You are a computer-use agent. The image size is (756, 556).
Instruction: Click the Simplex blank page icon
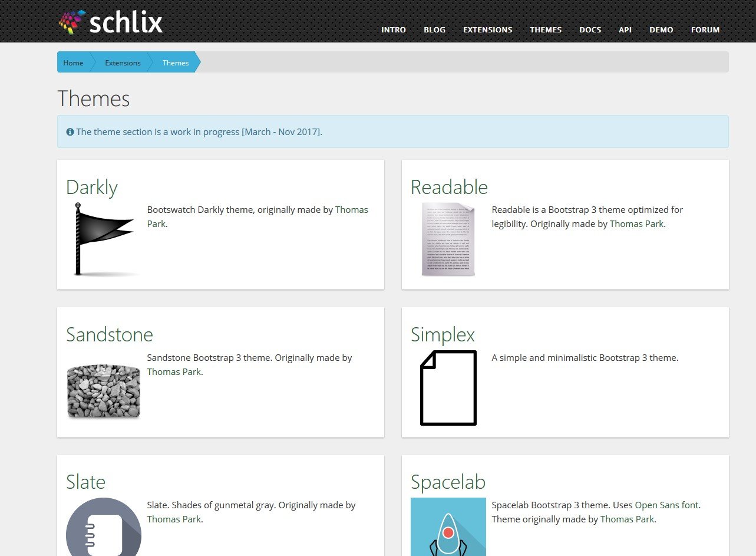pos(448,387)
